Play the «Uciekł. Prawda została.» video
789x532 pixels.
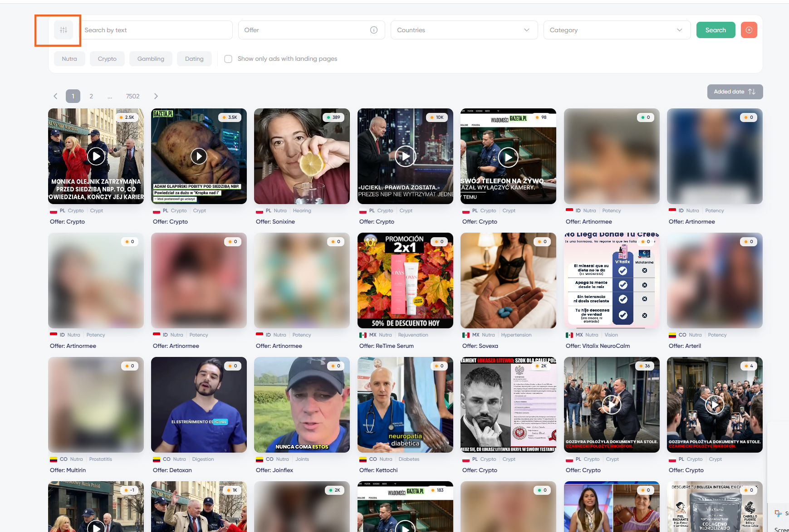click(405, 156)
